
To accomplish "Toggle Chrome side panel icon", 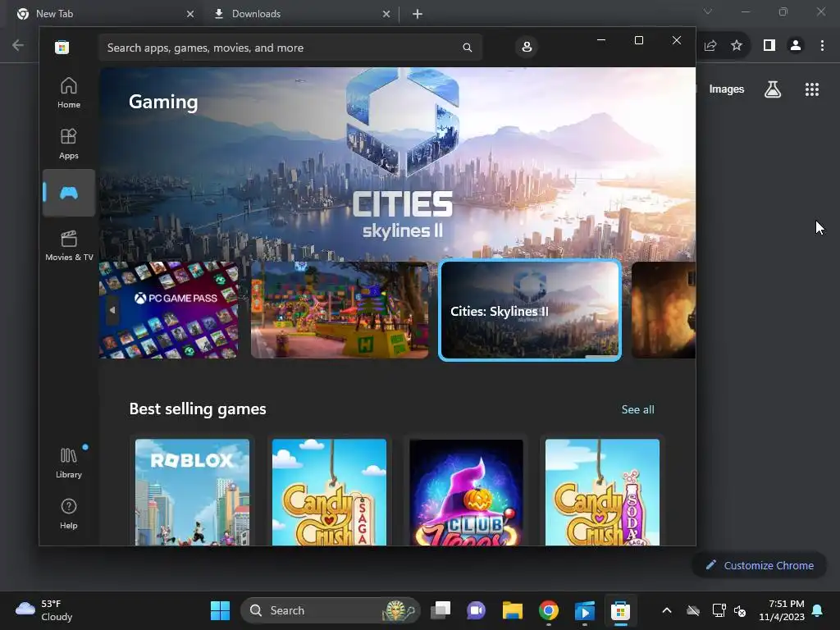I will coord(769,46).
